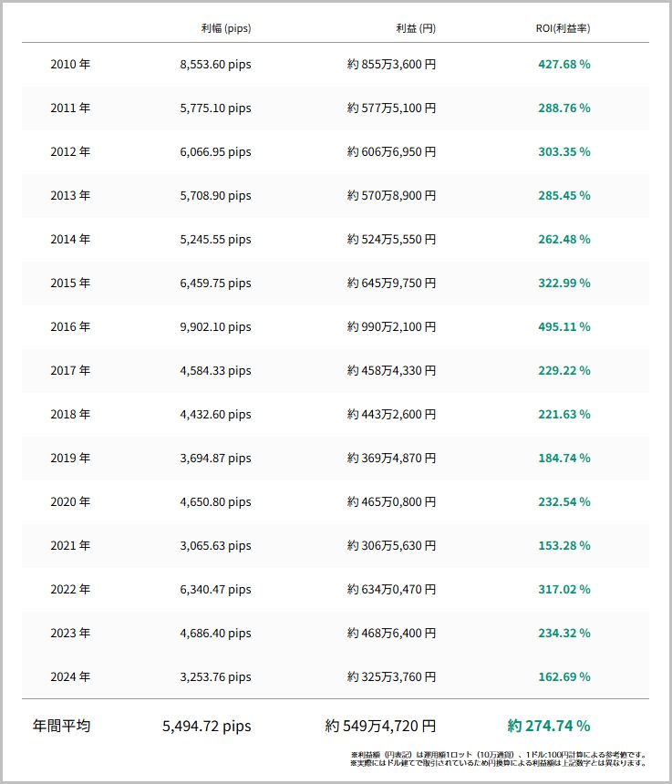Click the 年間平均 summary row label
This screenshot has width=672, height=784.
[x=61, y=727]
